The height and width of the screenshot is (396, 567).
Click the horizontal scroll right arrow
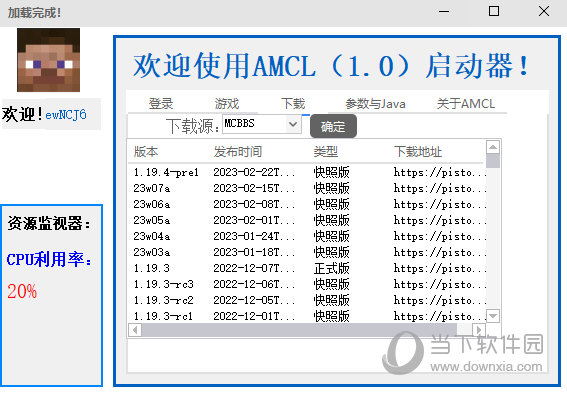tap(479, 330)
